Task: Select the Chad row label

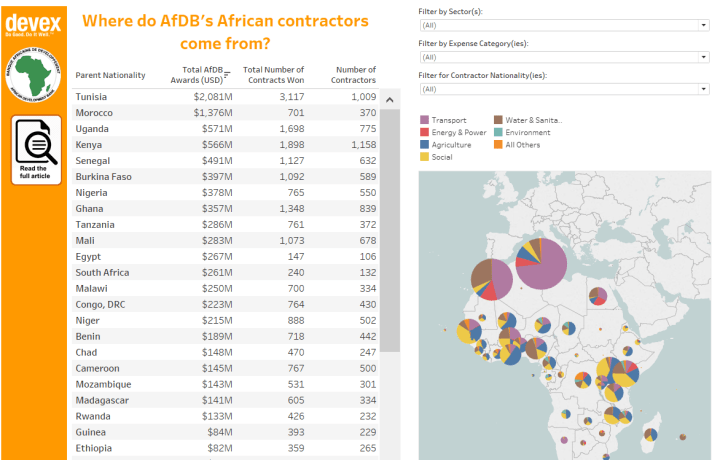Action: 86,353
